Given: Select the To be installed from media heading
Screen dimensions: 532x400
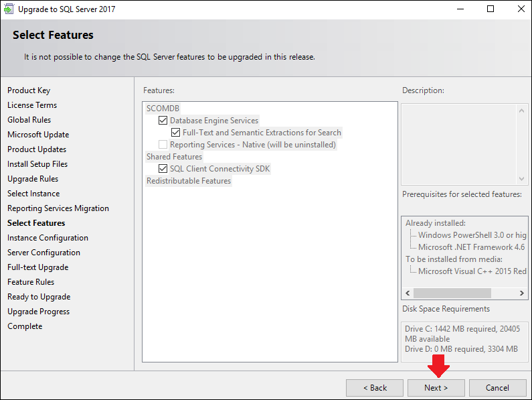Looking at the screenshot, I should (x=454, y=259).
